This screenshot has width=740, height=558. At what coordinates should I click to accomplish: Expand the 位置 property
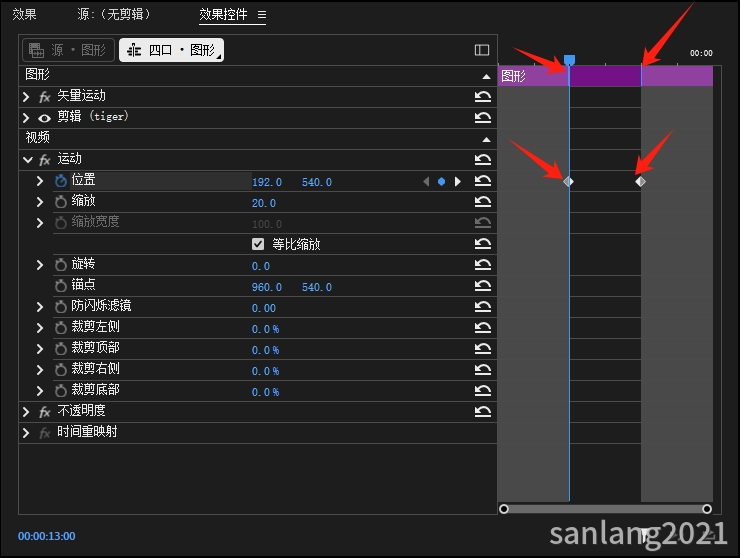pos(40,181)
